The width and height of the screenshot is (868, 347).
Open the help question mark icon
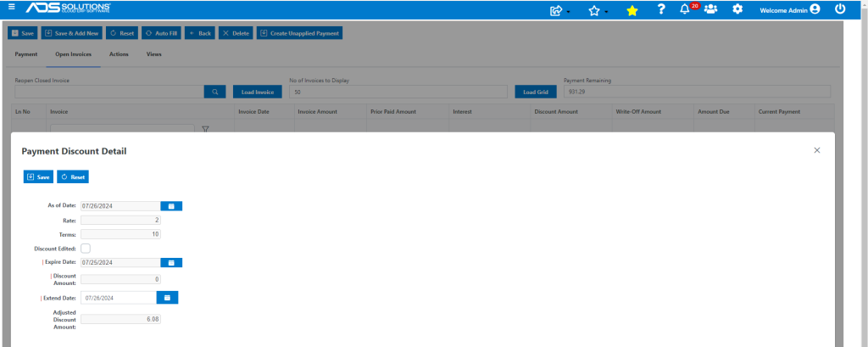[661, 9]
